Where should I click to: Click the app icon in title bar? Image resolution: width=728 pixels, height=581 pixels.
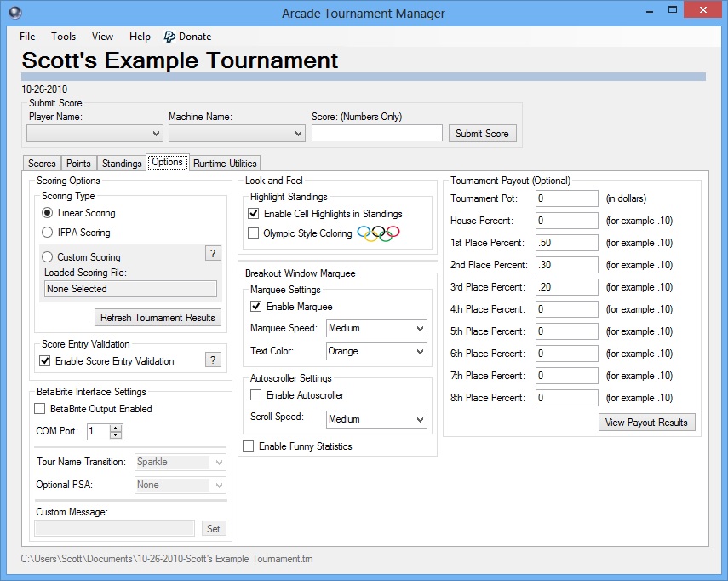[x=14, y=13]
